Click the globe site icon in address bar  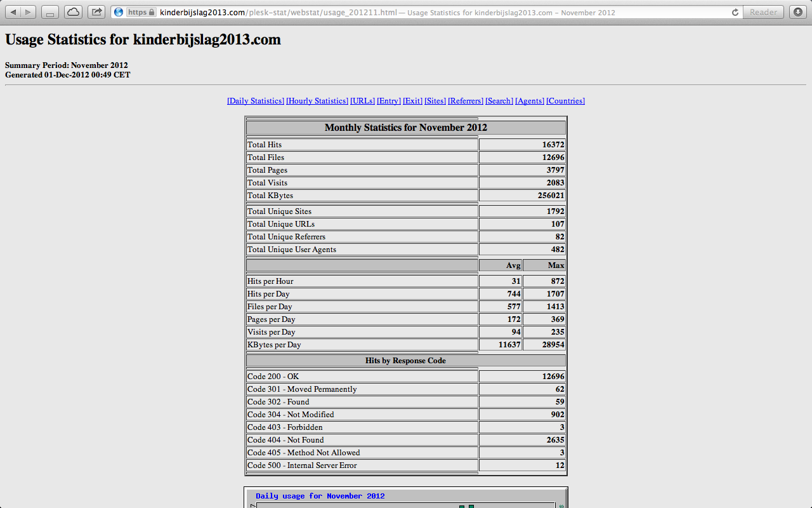click(119, 12)
